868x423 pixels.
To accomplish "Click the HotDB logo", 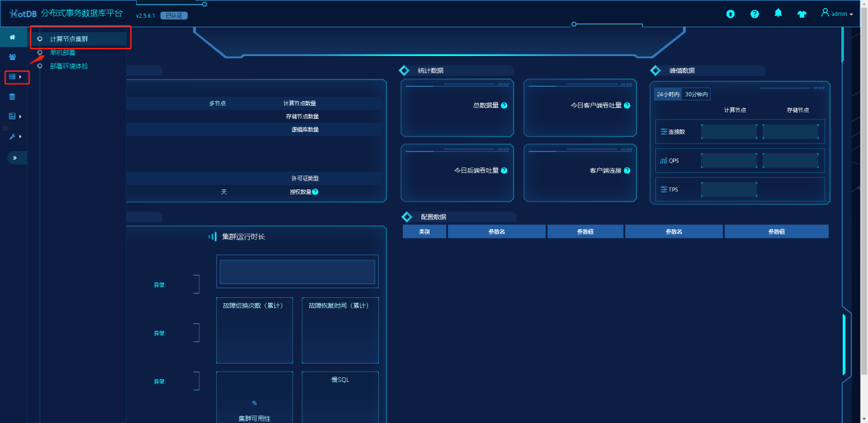I will click(24, 14).
